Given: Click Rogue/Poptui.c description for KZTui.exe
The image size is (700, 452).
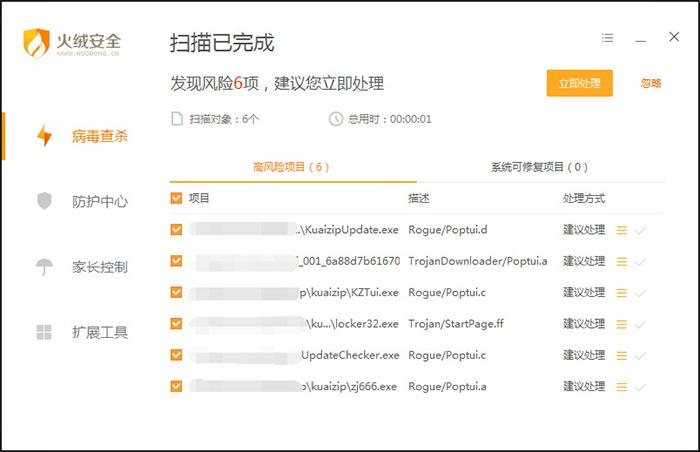Looking at the screenshot, I should click(447, 292).
